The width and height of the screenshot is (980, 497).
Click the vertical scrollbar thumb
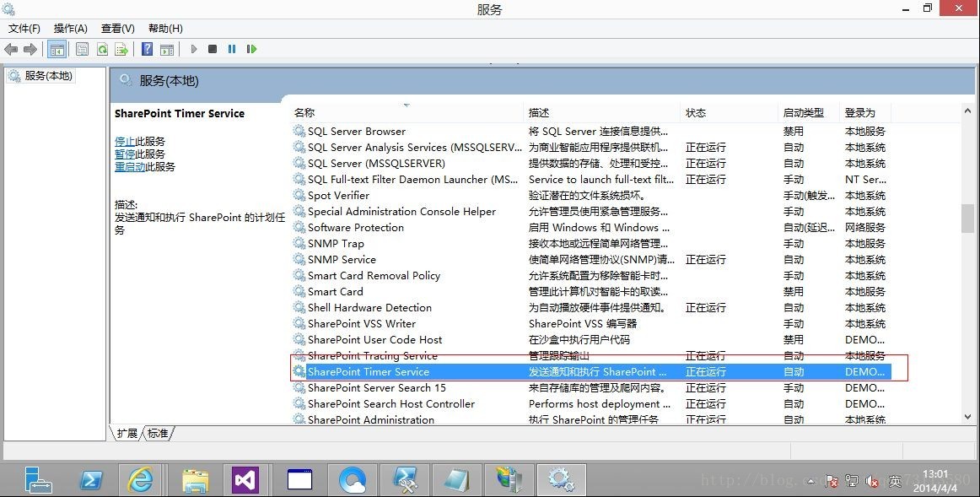pyautogui.click(x=967, y=219)
